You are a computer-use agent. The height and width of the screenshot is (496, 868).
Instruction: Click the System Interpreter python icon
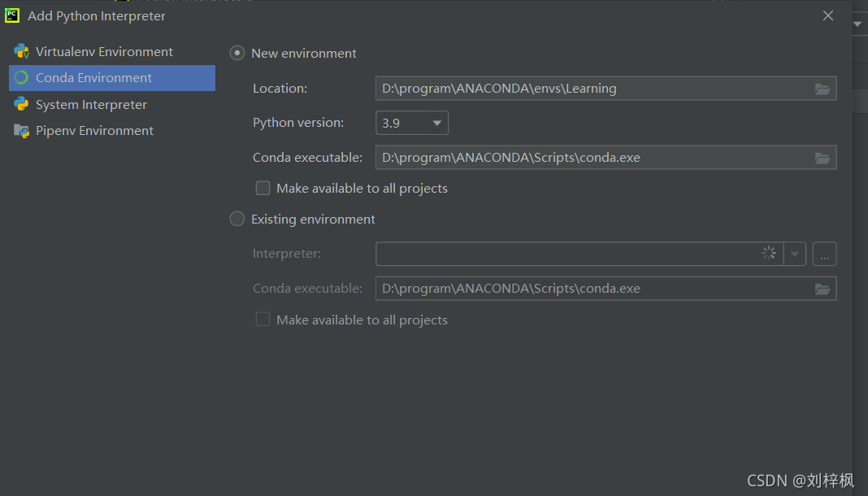pos(22,104)
